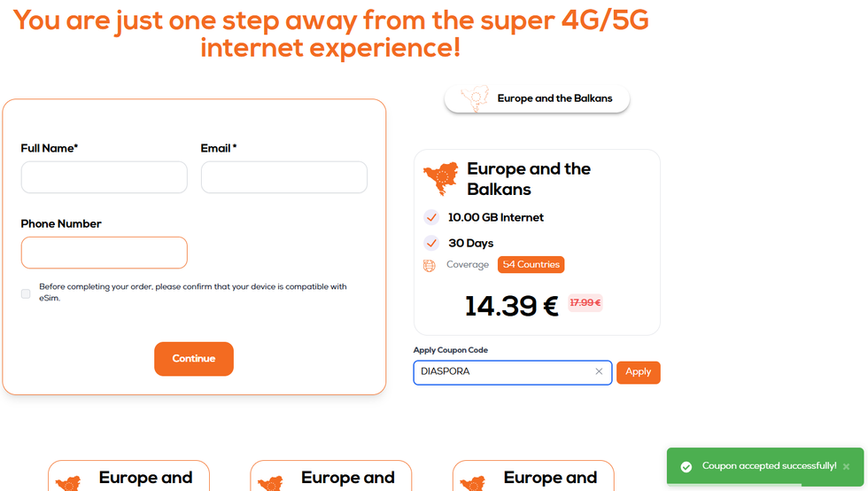Clear the coupon code field
The width and height of the screenshot is (868, 491).
pos(599,372)
